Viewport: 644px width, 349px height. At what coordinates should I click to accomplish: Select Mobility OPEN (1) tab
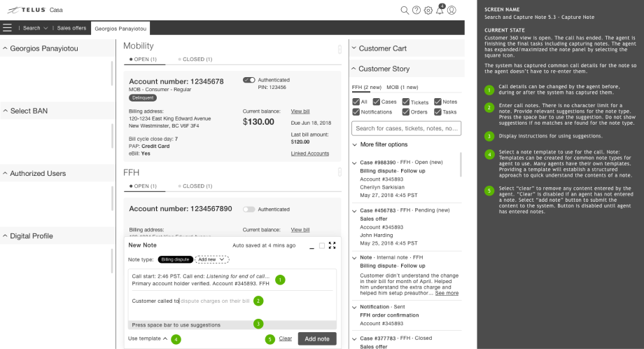pos(143,59)
